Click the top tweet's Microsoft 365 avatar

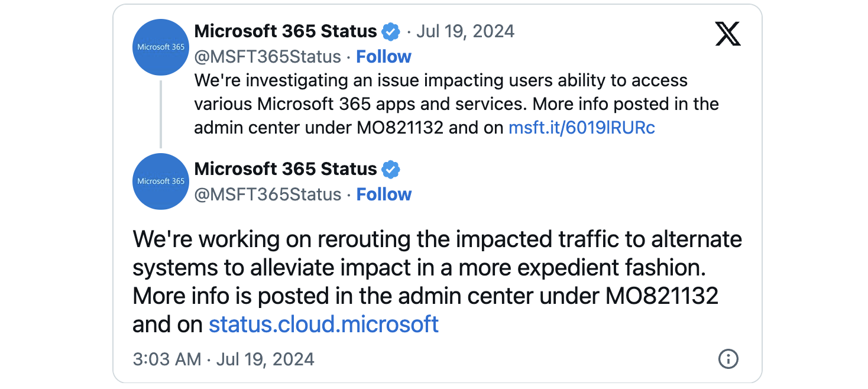[161, 47]
